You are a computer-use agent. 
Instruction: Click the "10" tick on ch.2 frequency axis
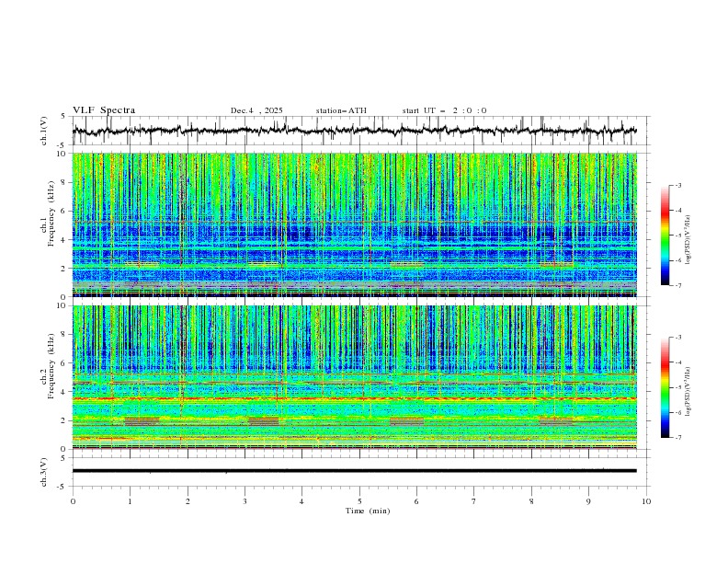[62, 305]
